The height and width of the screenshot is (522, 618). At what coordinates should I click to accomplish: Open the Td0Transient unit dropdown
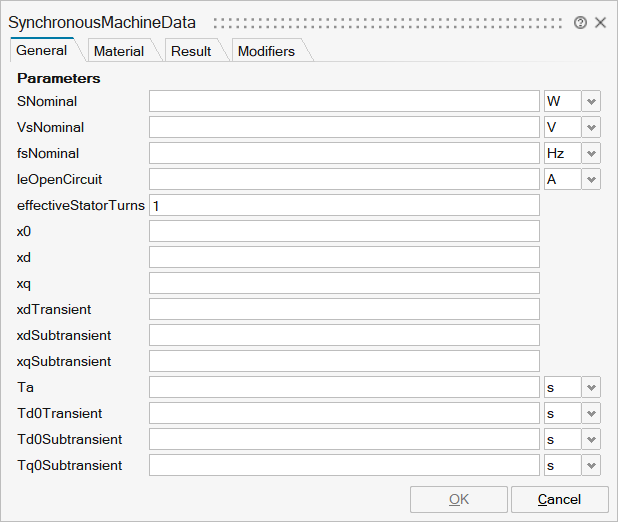591,413
